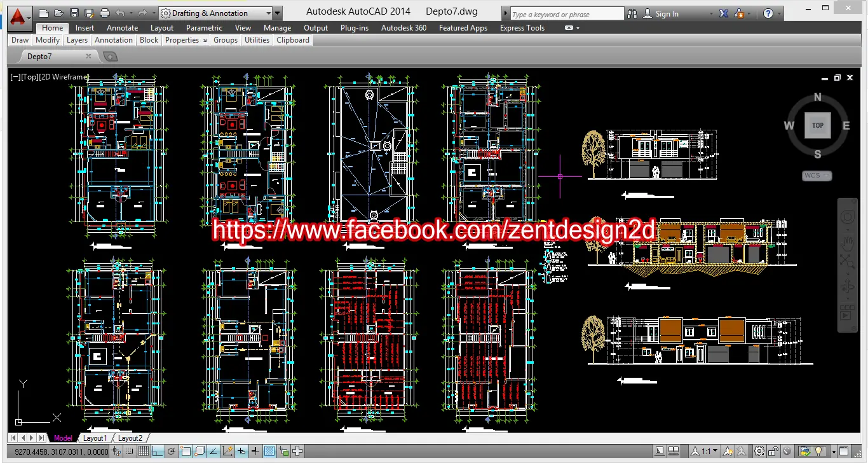The height and width of the screenshot is (463, 868).
Task: Click the search keyword input field
Action: (x=567, y=14)
